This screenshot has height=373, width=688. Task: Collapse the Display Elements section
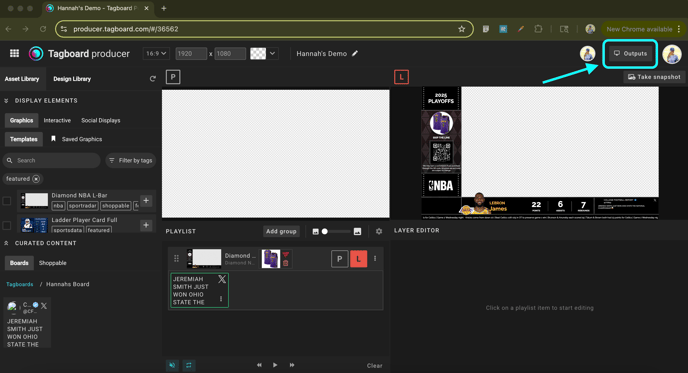[x=6, y=100]
